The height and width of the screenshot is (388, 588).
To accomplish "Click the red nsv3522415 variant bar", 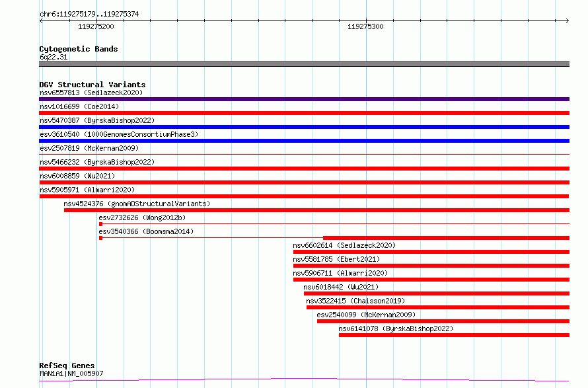I will [438, 307].
